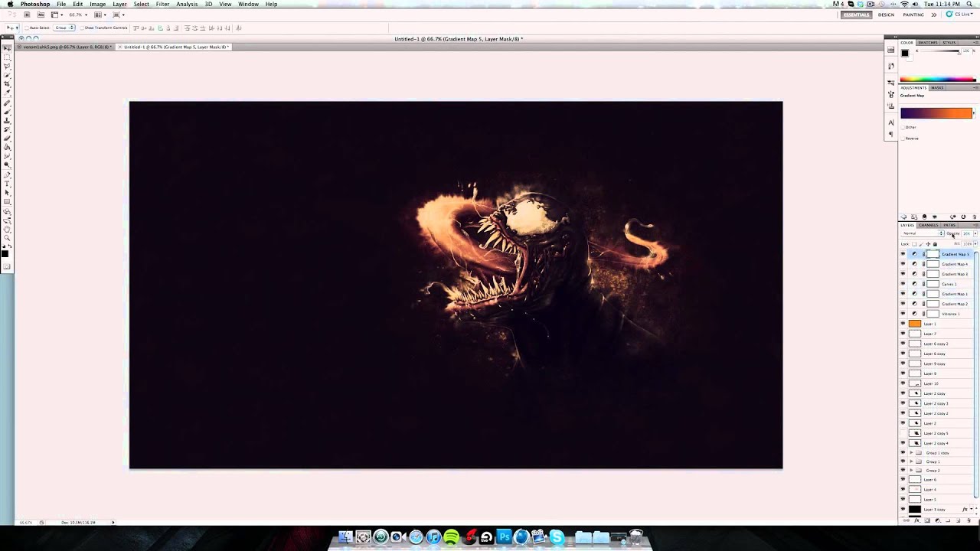Open the Fill slider dropdown
The image size is (980, 551).
975,243
